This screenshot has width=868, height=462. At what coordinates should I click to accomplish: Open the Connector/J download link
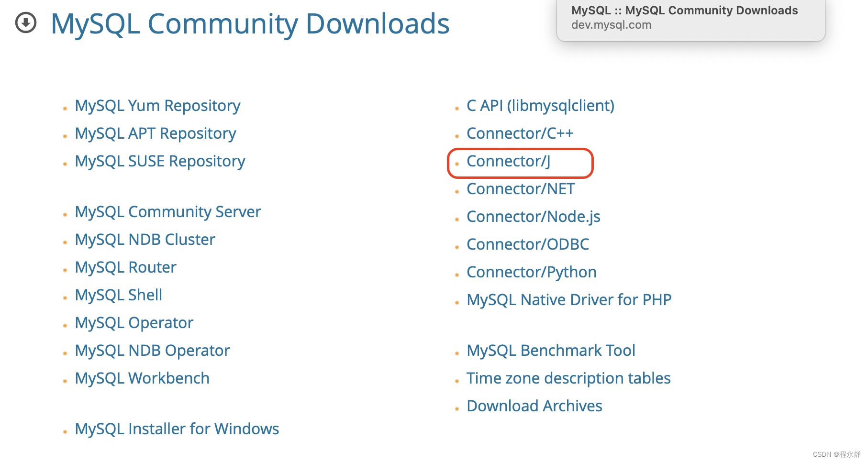click(x=509, y=161)
